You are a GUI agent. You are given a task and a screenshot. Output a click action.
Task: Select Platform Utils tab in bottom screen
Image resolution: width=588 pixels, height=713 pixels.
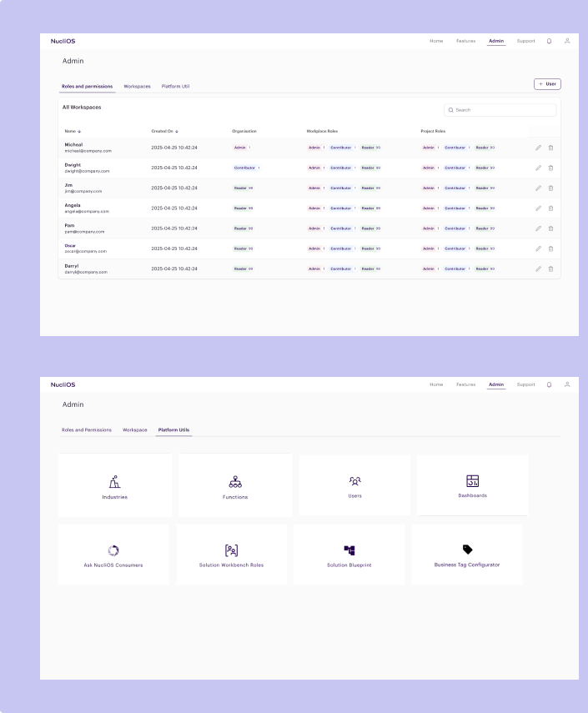pyautogui.click(x=173, y=429)
